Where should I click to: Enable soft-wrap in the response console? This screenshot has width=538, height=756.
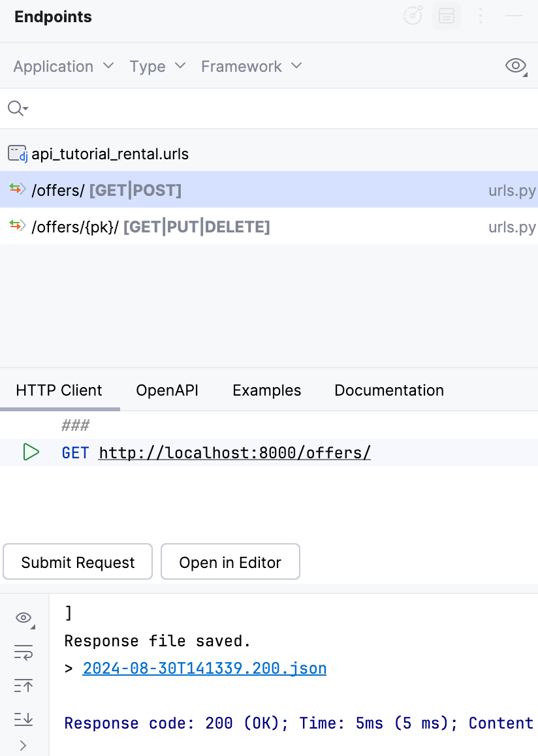click(24, 652)
